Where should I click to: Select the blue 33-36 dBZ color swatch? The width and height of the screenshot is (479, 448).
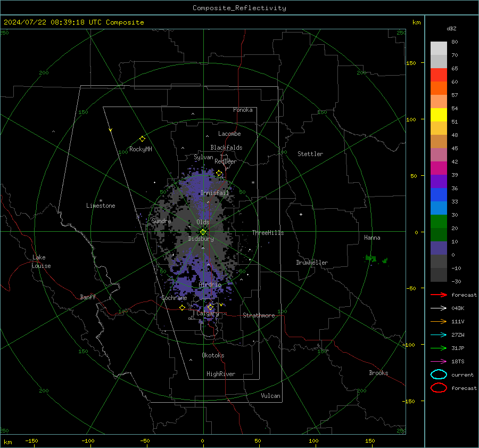[x=439, y=195]
